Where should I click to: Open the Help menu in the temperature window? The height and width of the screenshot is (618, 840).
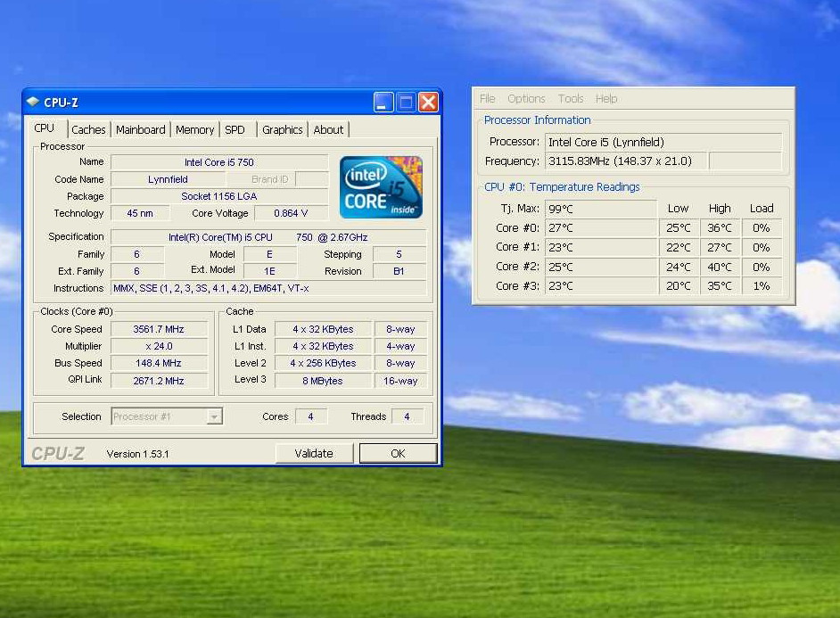(606, 98)
